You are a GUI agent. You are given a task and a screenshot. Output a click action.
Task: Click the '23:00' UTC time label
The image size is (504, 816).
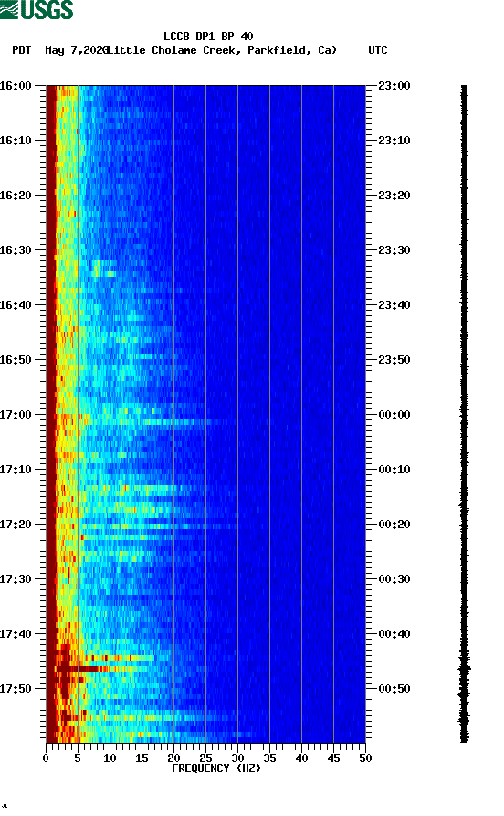[x=394, y=85]
